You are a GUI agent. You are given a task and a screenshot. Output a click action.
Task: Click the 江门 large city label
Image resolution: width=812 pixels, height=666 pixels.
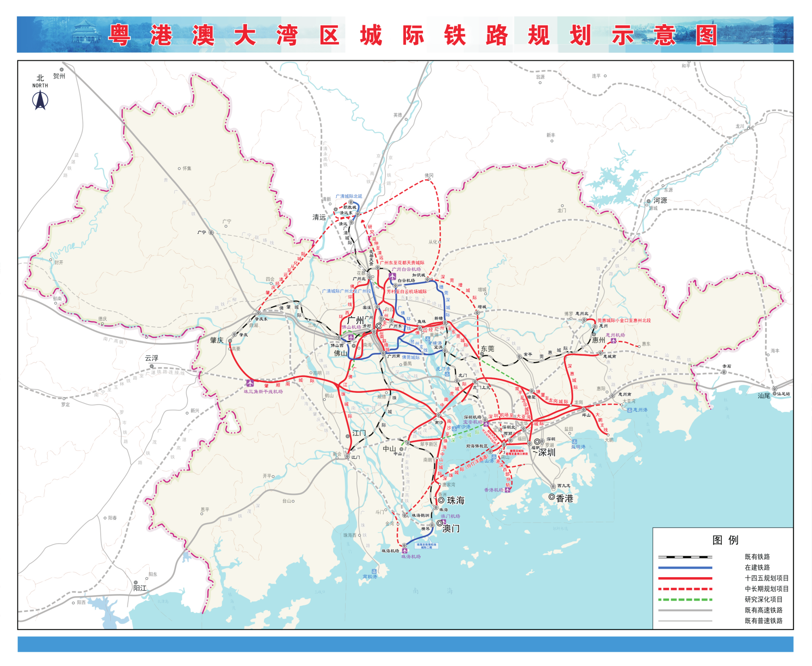tap(359, 433)
